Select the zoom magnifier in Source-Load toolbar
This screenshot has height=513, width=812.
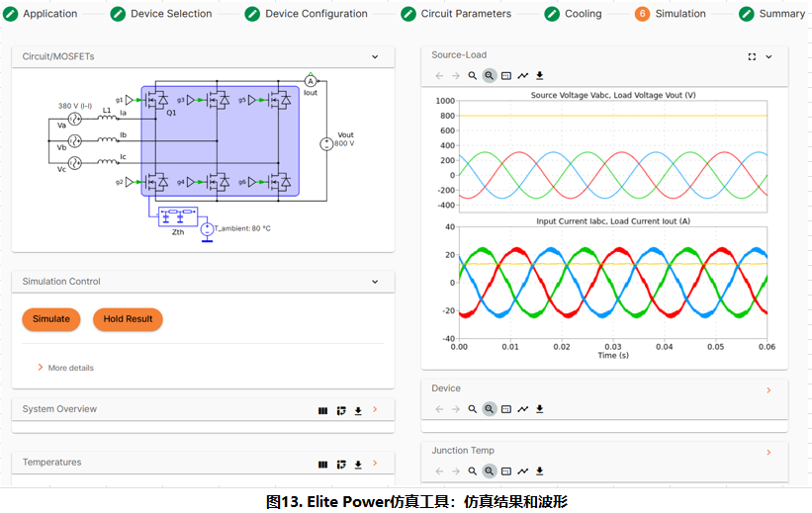[x=473, y=76]
